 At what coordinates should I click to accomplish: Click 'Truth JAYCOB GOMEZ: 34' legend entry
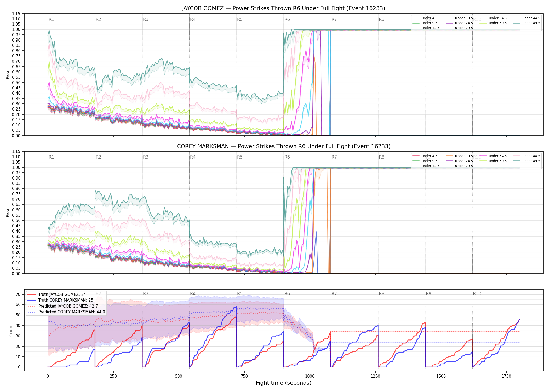[57, 295]
